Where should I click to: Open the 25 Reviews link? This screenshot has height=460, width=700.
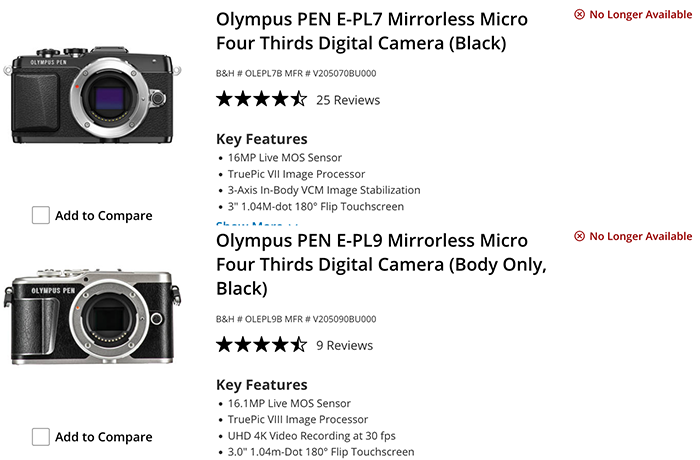(348, 100)
